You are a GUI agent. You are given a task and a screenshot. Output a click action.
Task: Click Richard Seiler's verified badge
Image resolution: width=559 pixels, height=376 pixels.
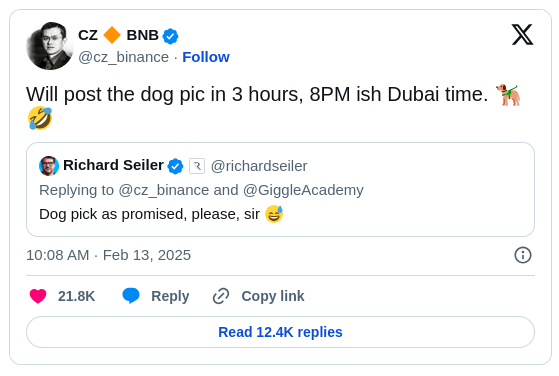(x=175, y=166)
